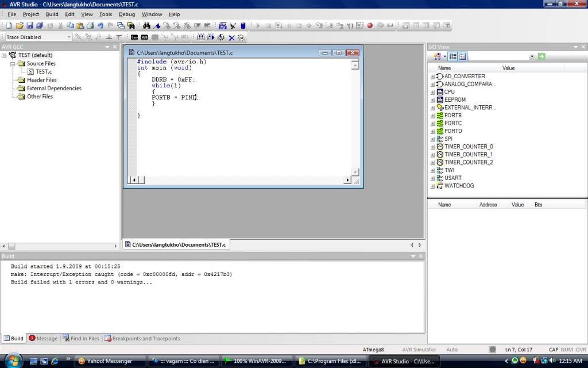Screen dimensions: 588x368
Task: Click the binoculars Find icon
Action: 146,26
